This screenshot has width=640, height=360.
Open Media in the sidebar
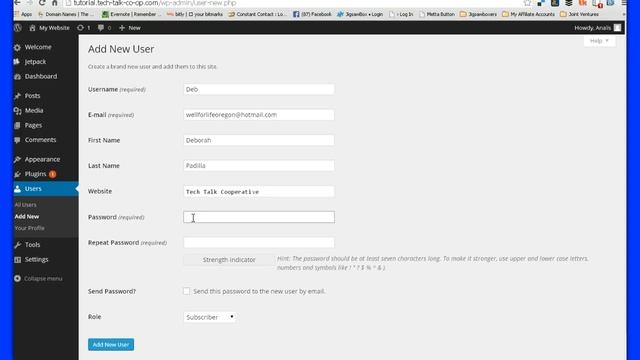point(34,110)
